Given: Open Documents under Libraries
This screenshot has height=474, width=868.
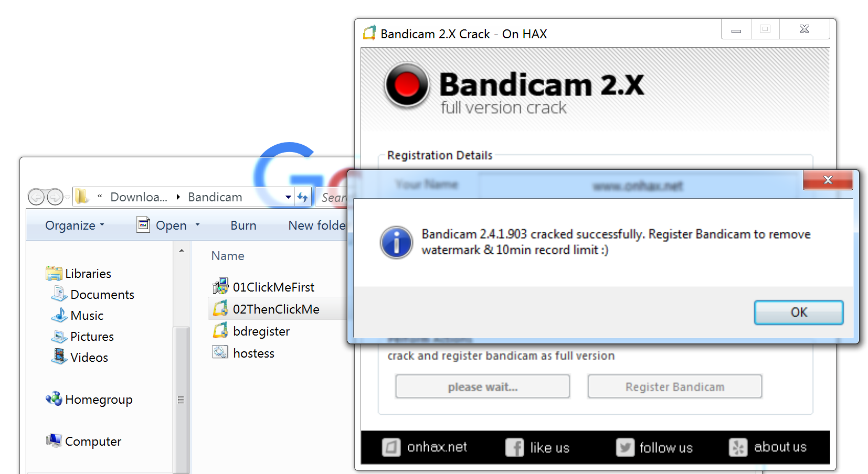Looking at the screenshot, I should click(102, 295).
